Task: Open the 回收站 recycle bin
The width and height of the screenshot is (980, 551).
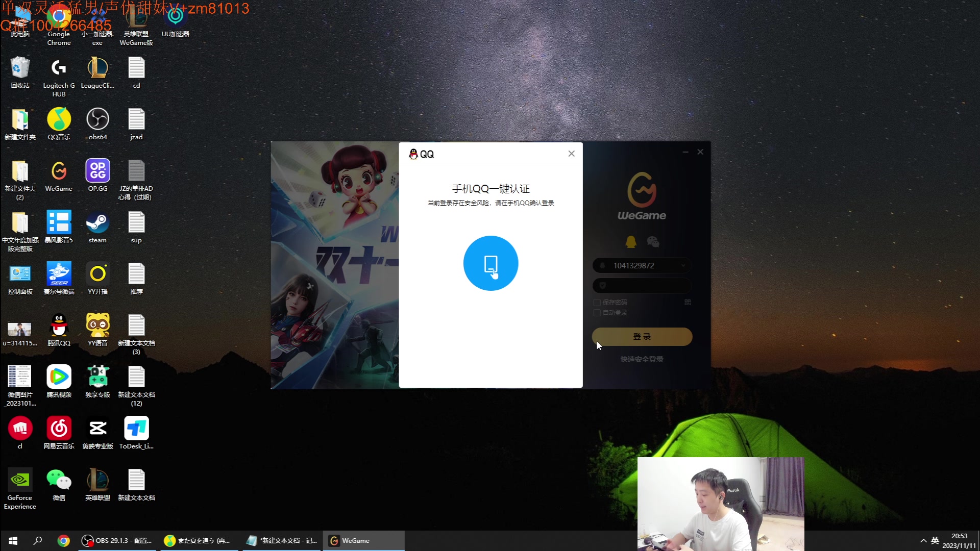Action: [x=20, y=72]
